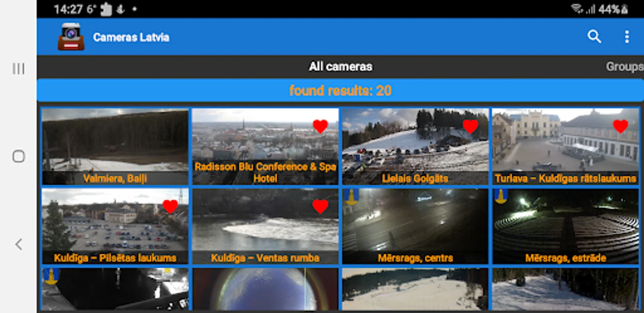Unfavorite Radisson Blu Conference & Spa Hotel heart
The height and width of the screenshot is (313, 644).
(x=320, y=126)
